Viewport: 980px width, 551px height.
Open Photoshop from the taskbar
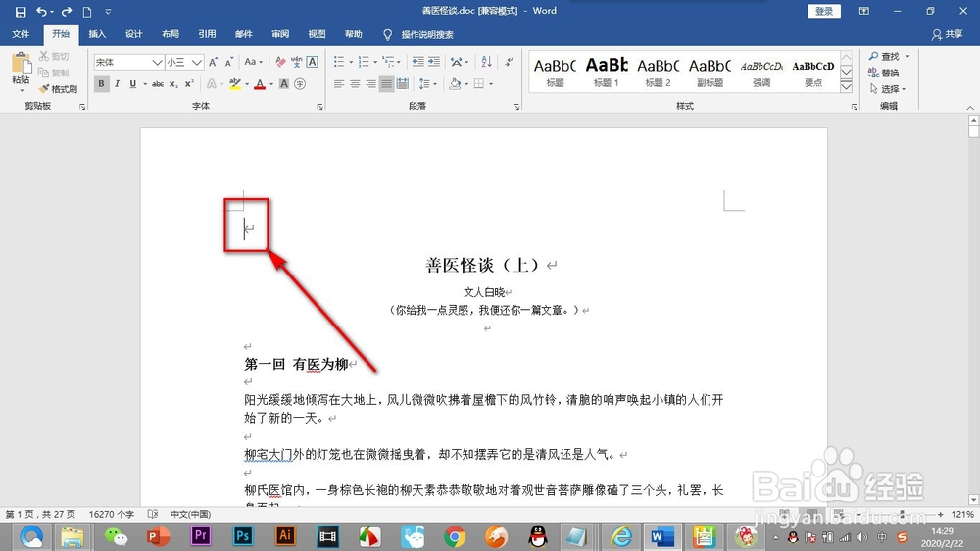coord(242,536)
